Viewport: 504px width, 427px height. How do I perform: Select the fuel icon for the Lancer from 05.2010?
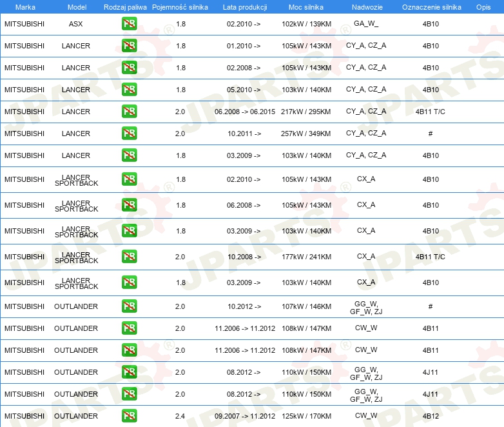point(129,90)
